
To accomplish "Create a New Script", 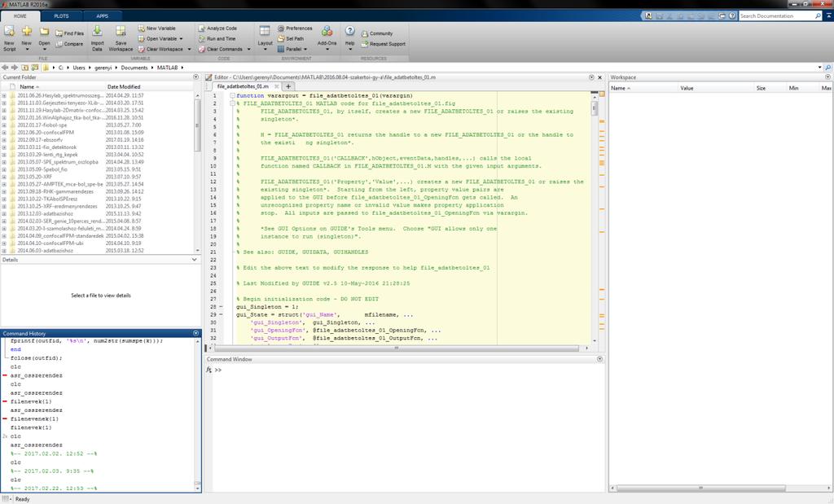I will pyautogui.click(x=9, y=37).
